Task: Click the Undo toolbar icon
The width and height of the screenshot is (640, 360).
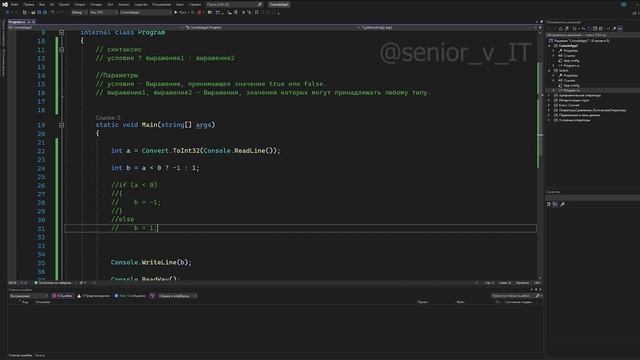Action: click(52, 12)
